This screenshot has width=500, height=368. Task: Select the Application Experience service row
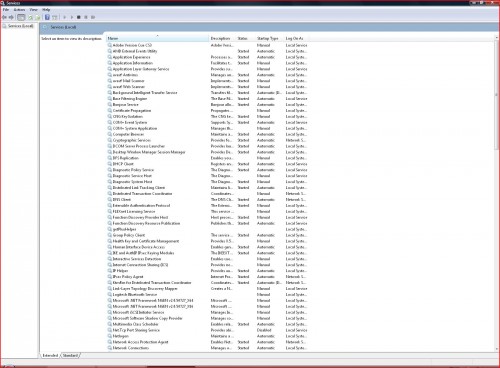207,57
